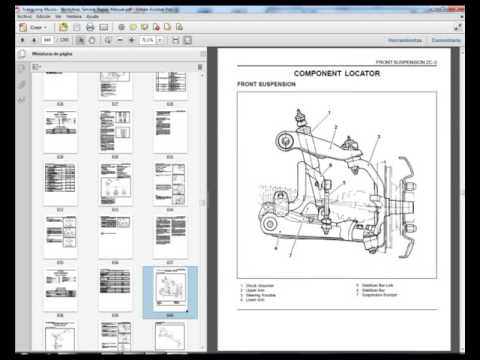The width and height of the screenshot is (480, 360).
Task: Click the zoom in plus button
Action: (x=132, y=40)
